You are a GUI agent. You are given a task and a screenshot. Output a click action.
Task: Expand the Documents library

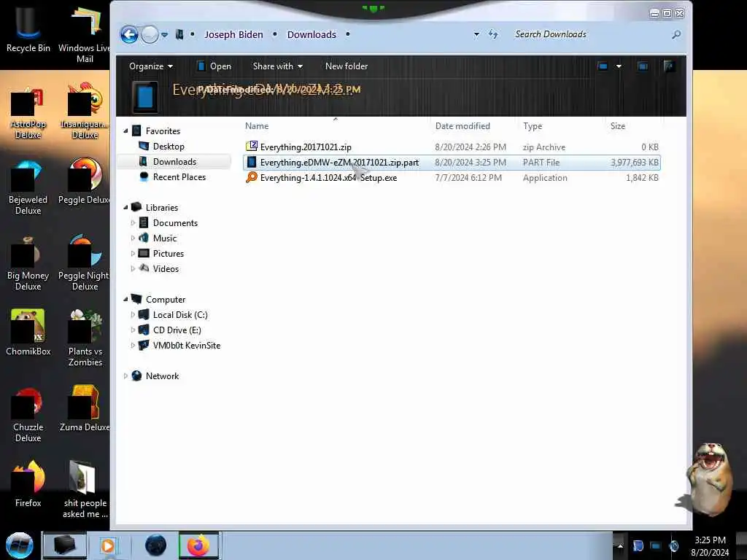point(133,222)
